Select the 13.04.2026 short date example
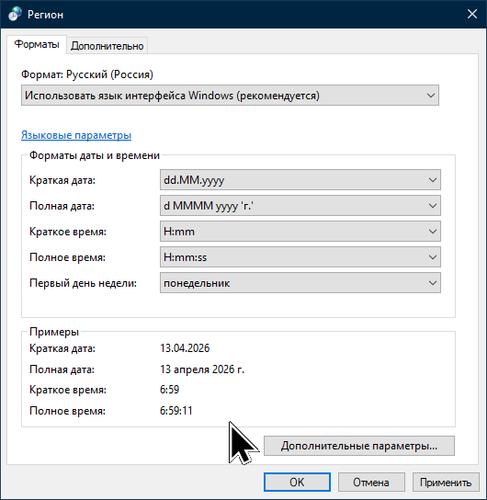 [185, 348]
